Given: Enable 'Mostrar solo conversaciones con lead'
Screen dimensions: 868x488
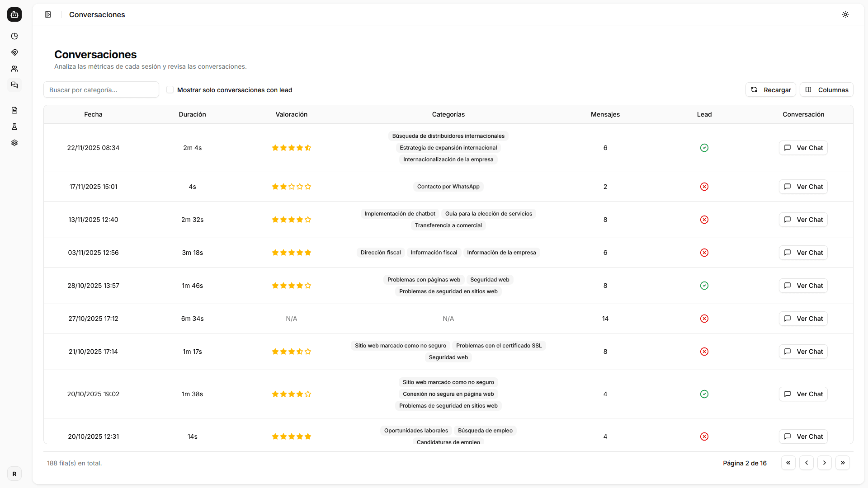Looking at the screenshot, I should 170,89.
